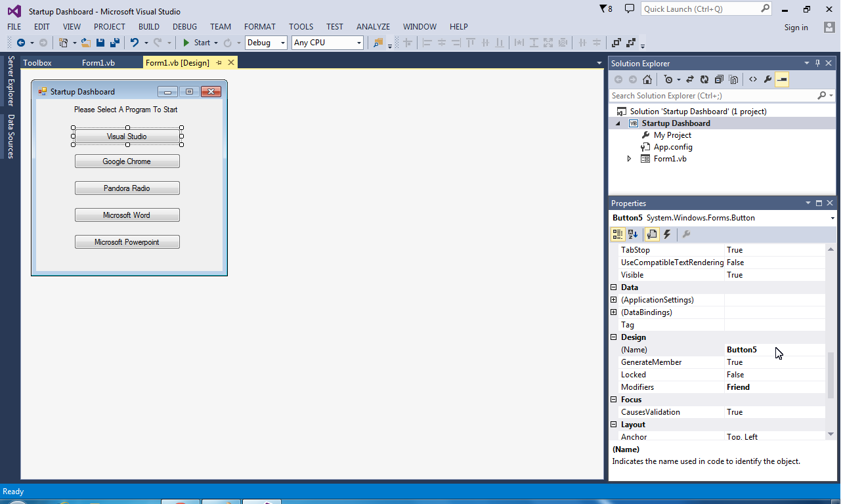Click the magnifier icon in Solution Explorer search
Screen dimensions: 841x504
pyautogui.click(x=821, y=96)
